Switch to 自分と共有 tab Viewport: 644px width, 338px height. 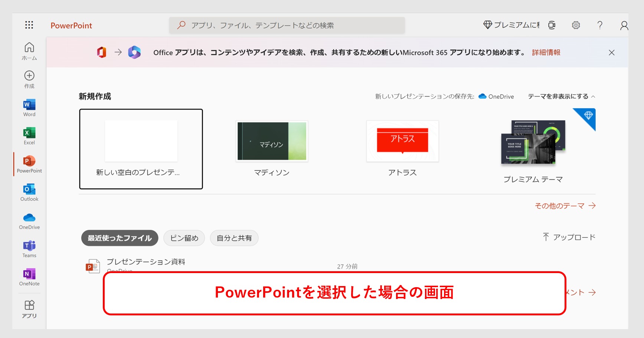234,238
